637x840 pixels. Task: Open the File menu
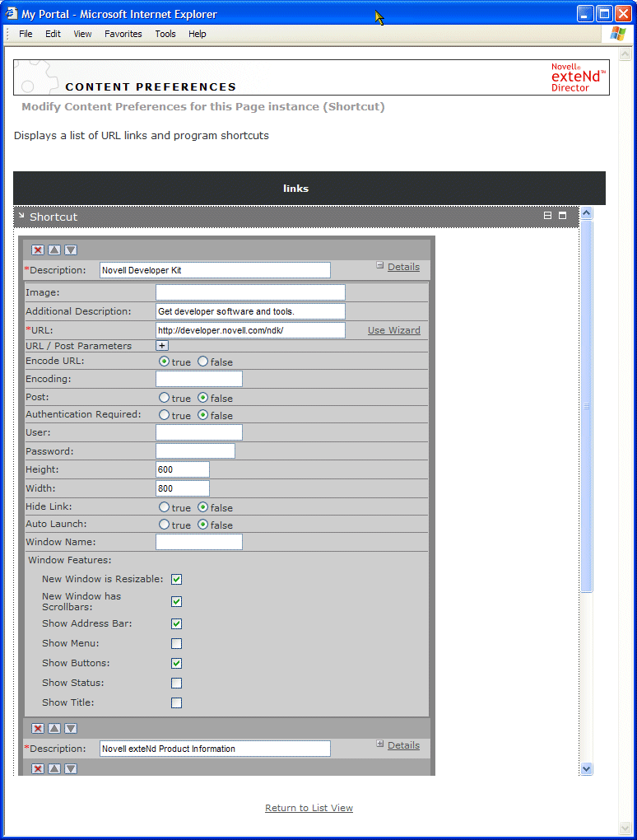pyautogui.click(x=26, y=34)
